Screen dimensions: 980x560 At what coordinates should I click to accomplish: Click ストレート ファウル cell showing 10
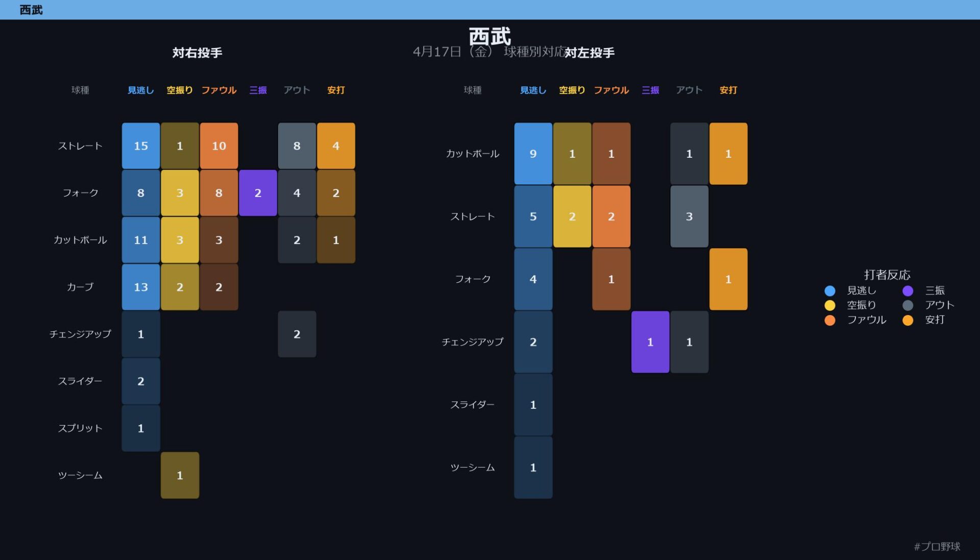click(219, 146)
